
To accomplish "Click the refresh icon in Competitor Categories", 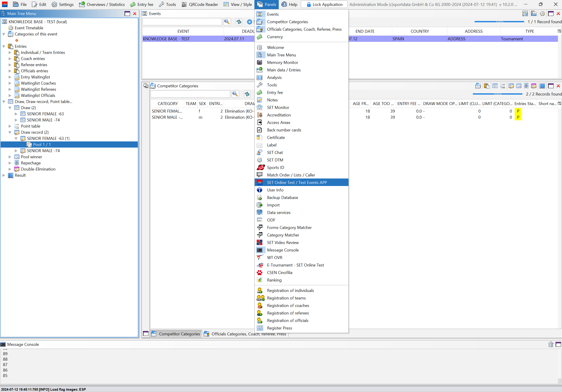I will pyautogui.click(x=247, y=94).
